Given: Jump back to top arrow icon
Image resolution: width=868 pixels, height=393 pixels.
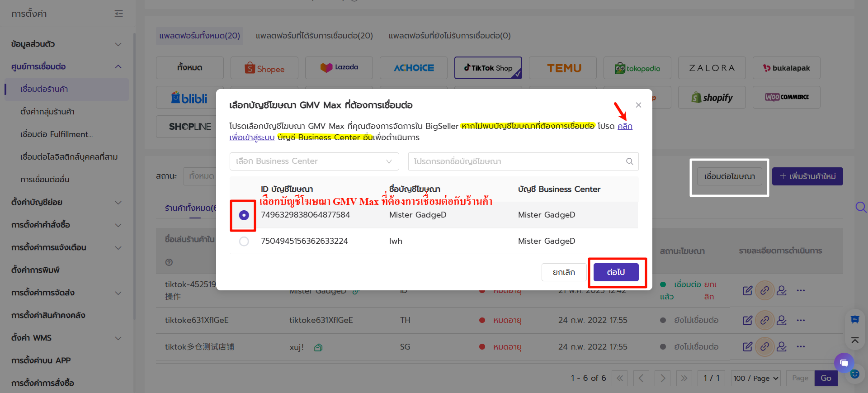Looking at the screenshot, I should (855, 340).
